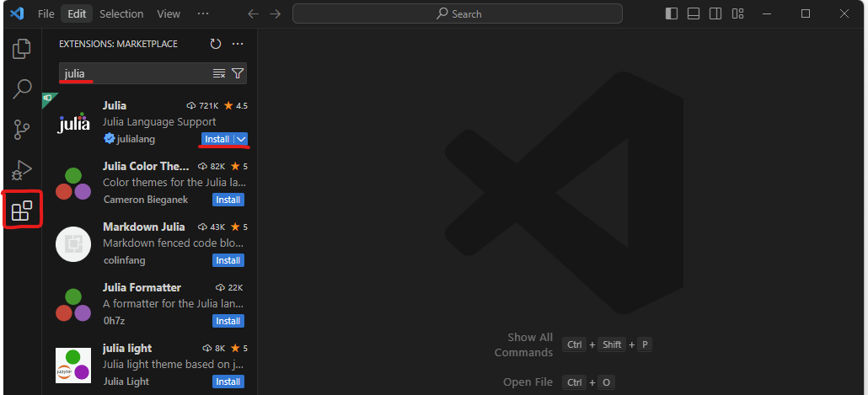Open the Run and Debug view
Viewport: 868px width, 395px height.
click(x=22, y=170)
